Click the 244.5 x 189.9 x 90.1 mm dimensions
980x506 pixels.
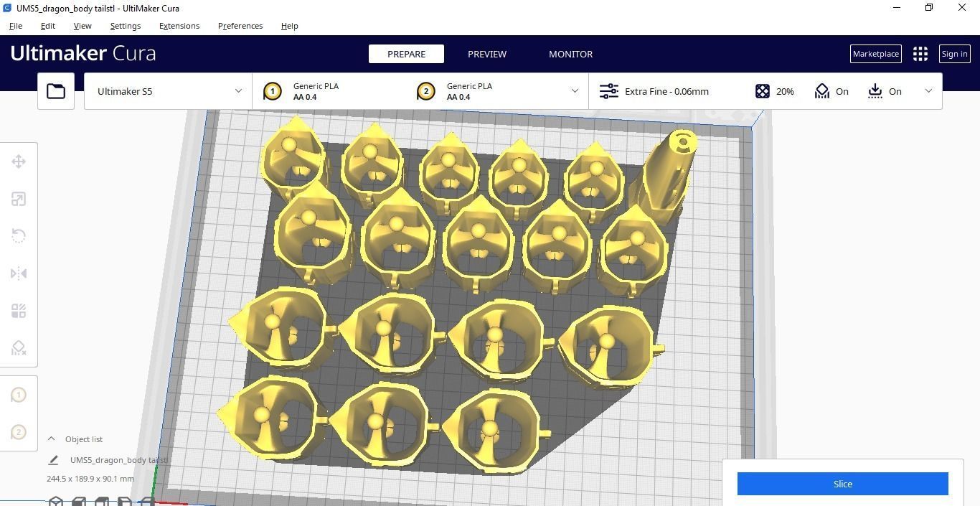(90, 479)
